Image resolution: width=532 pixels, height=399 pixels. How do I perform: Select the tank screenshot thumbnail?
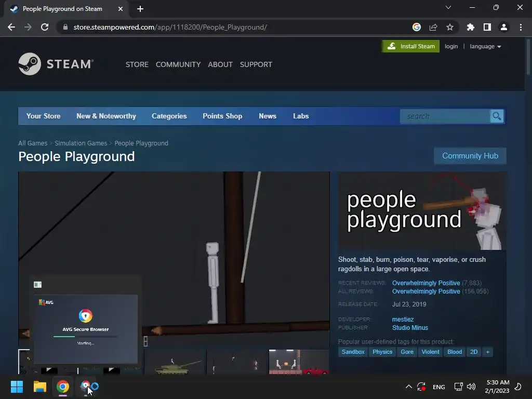coord(175,362)
